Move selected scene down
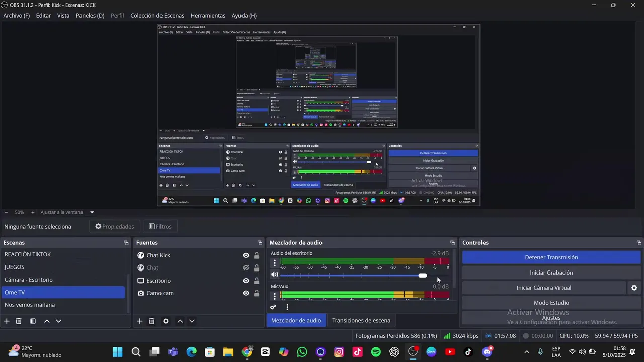The image size is (644, 362). (x=58, y=321)
